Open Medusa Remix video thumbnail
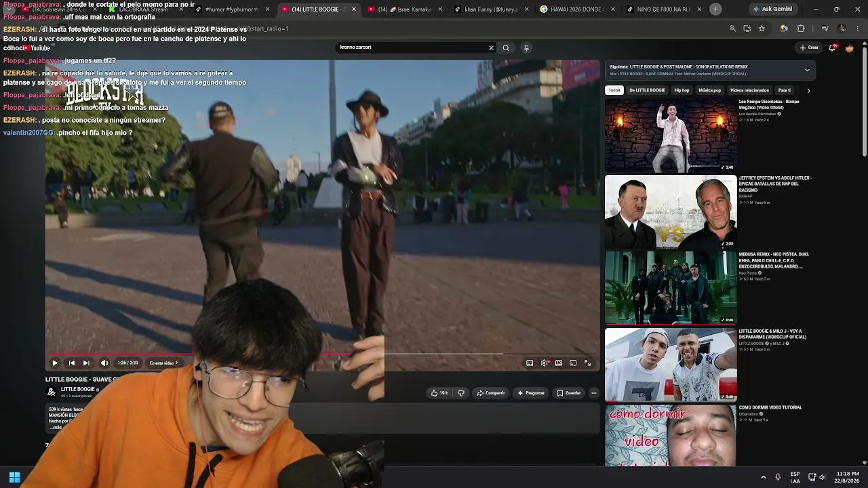The height and width of the screenshot is (488, 868). pos(671,288)
